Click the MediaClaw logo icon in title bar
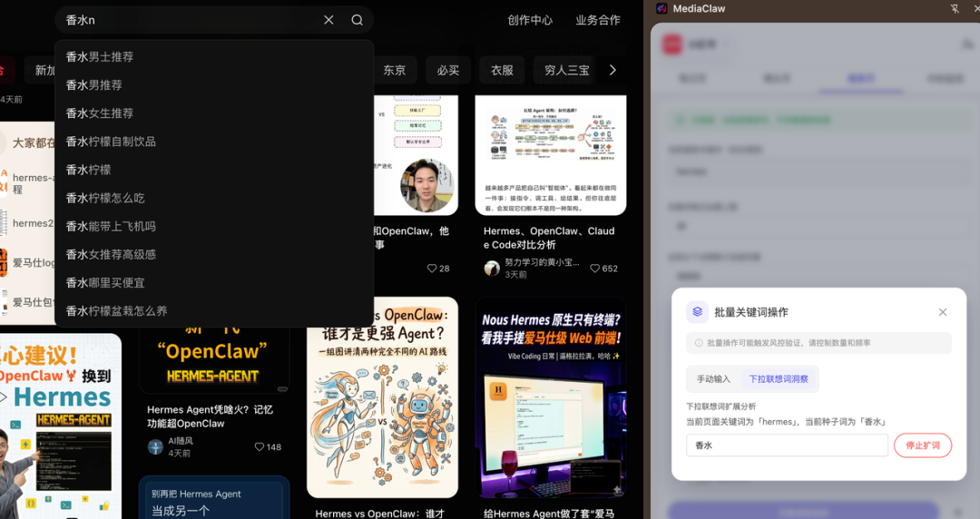The height and width of the screenshot is (519, 980). coord(661,8)
